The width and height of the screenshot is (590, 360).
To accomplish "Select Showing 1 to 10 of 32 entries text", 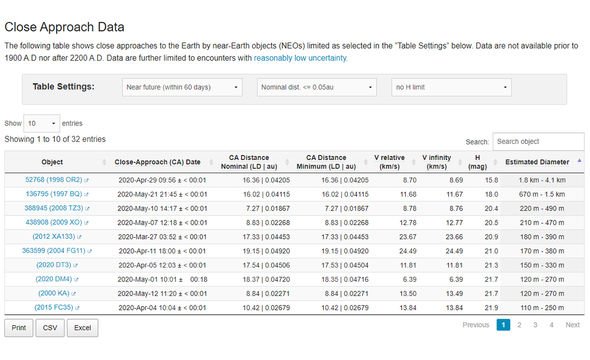I will [x=55, y=139].
